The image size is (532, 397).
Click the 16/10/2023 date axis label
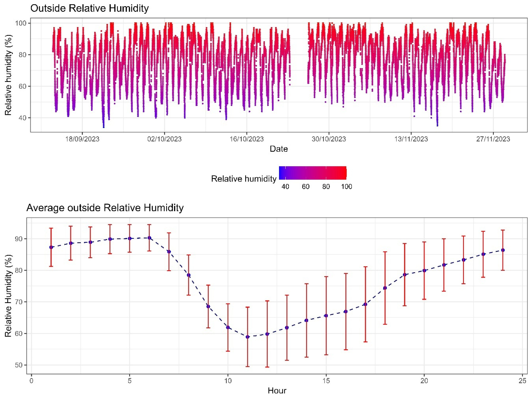(x=247, y=139)
